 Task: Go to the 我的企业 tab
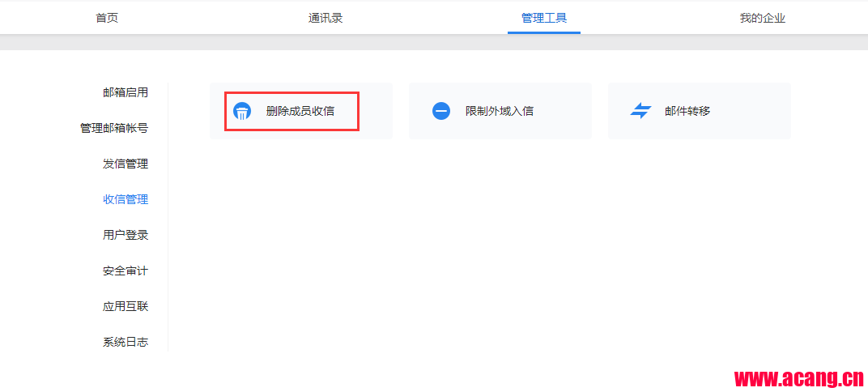(x=763, y=19)
